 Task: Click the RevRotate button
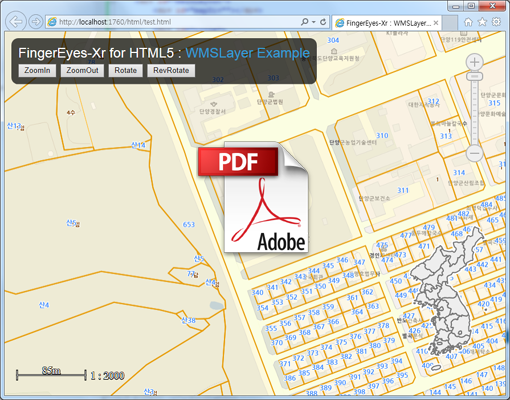(171, 71)
